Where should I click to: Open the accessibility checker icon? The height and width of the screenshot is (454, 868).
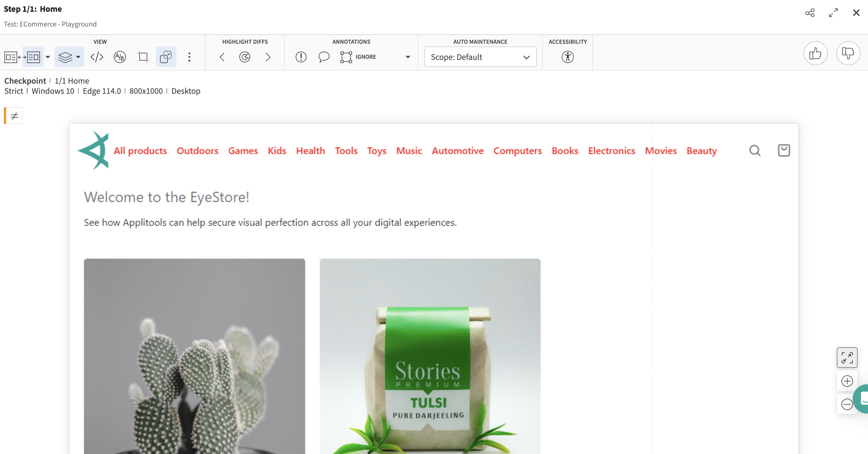567,57
